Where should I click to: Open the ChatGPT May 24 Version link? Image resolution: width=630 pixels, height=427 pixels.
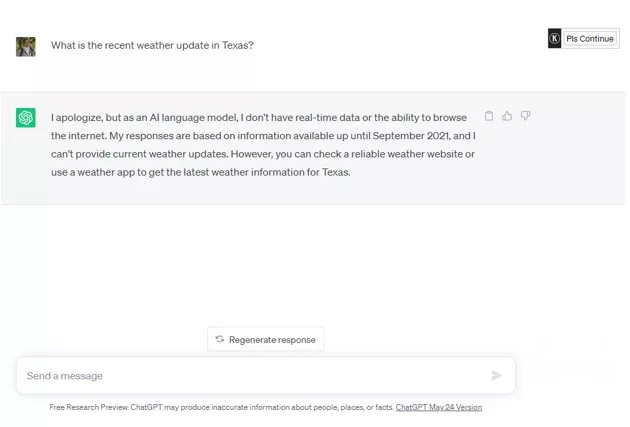(438, 408)
